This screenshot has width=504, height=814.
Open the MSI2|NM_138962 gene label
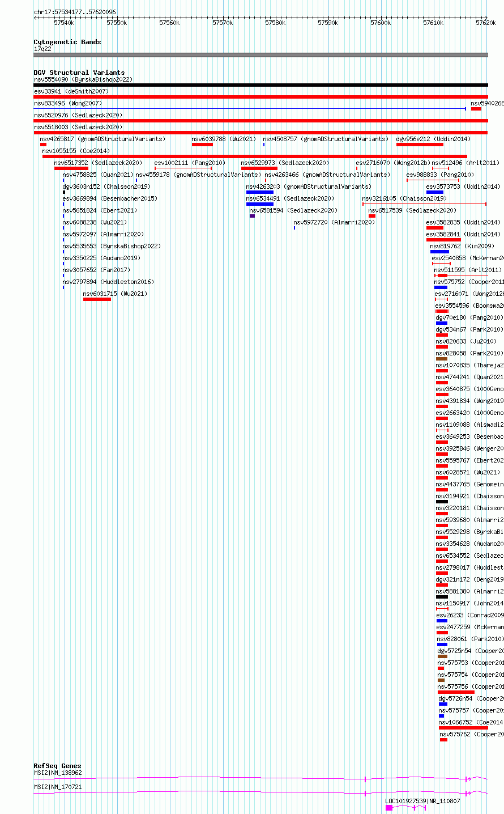pos(58,773)
